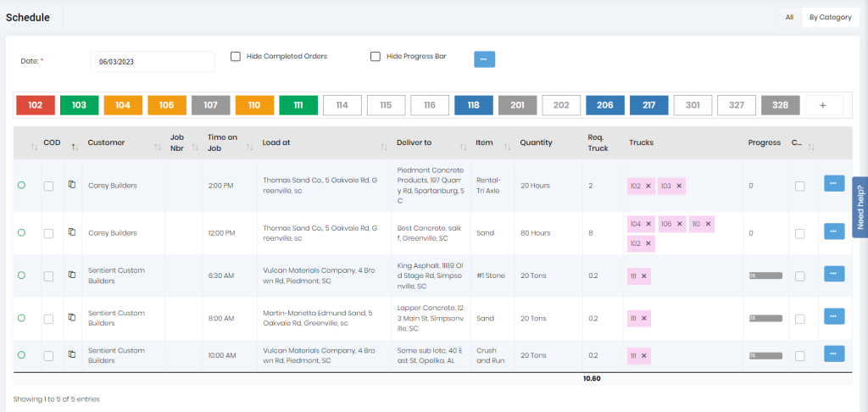Screen dimensions: 868x412
Task: Select the All view tab
Action: click(788, 17)
